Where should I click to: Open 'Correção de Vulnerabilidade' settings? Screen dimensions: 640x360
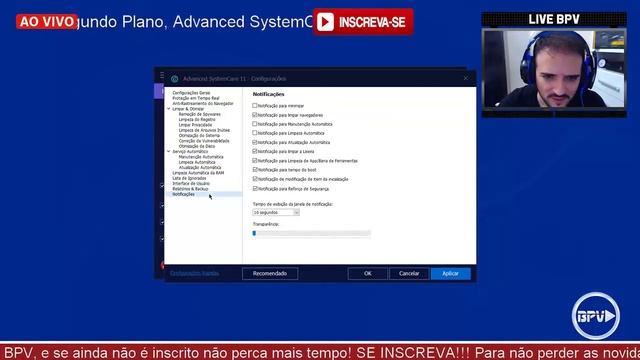click(204, 141)
